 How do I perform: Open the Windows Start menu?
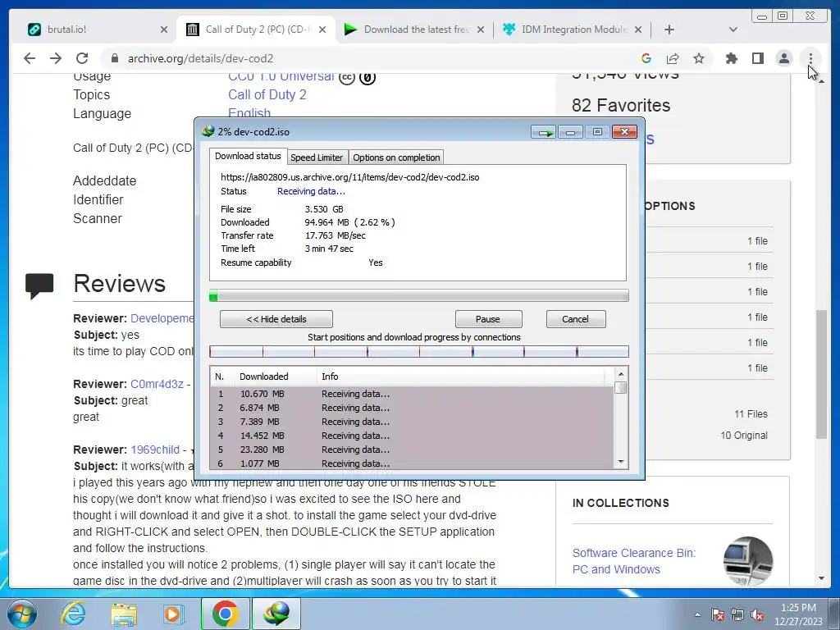[21, 614]
